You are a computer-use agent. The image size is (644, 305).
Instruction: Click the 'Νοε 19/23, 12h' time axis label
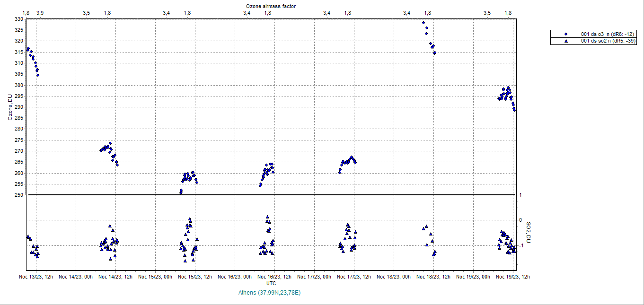(513, 277)
